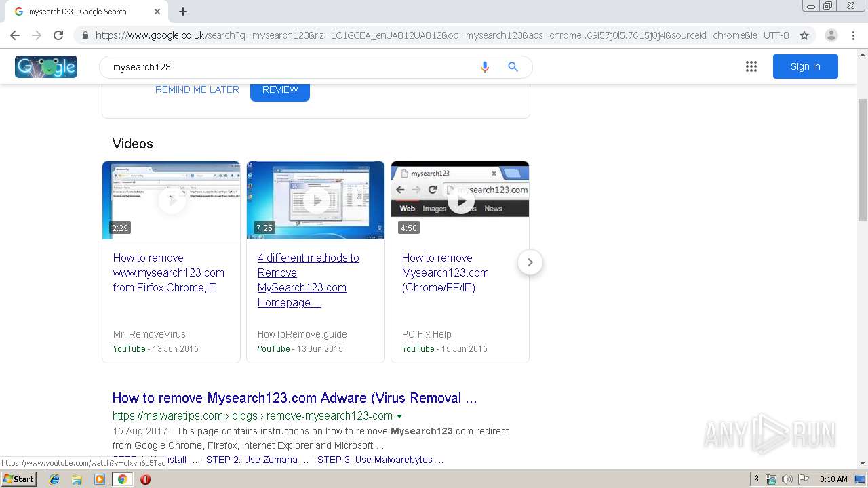868x488 pixels.
Task: Go back to the previous page
Action: pos(15,35)
